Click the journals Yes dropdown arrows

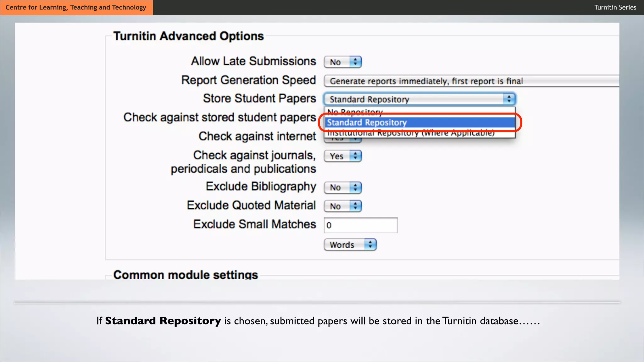(355, 156)
